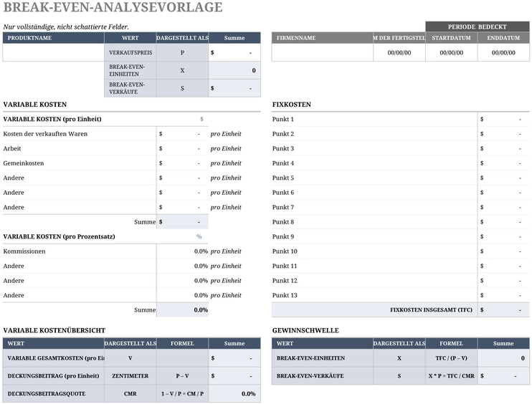Select the date under STARTDATUM
This screenshot has height=404, width=532.
click(x=451, y=52)
